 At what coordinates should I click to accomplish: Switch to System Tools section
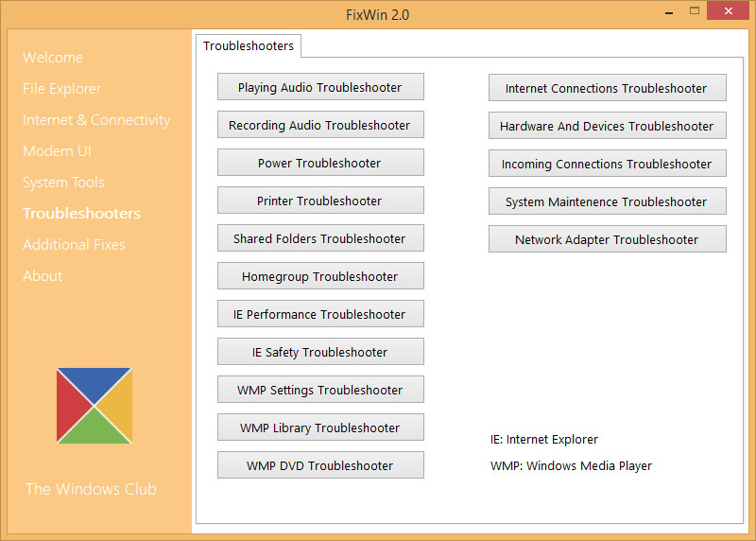click(63, 183)
